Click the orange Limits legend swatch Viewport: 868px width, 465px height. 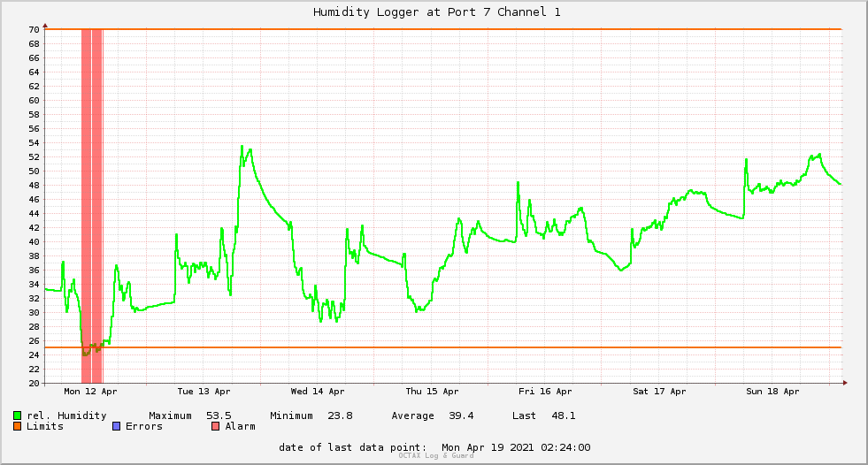(17, 426)
